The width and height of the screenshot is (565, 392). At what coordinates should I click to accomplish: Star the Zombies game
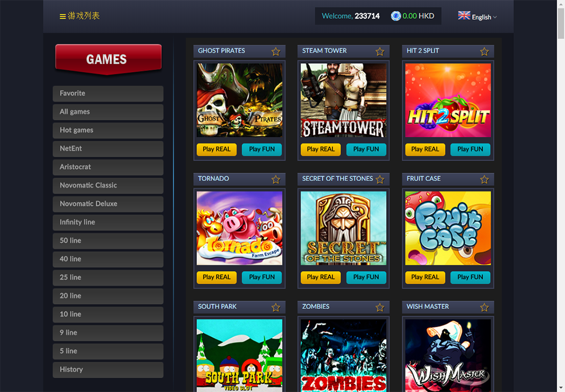(x=380, y=307)
